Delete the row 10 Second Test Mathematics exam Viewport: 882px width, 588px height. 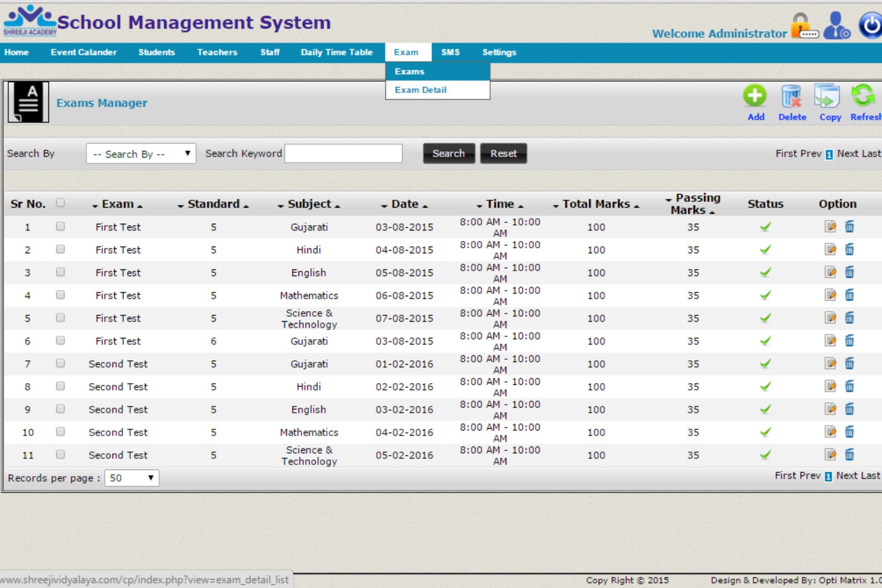[x=849, y=432]
